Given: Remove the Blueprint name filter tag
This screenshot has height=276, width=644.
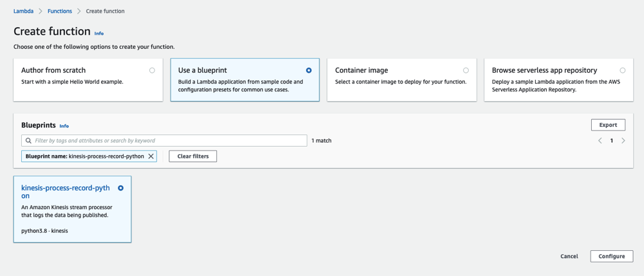Looking at the screenshot, I should (151, 156).
